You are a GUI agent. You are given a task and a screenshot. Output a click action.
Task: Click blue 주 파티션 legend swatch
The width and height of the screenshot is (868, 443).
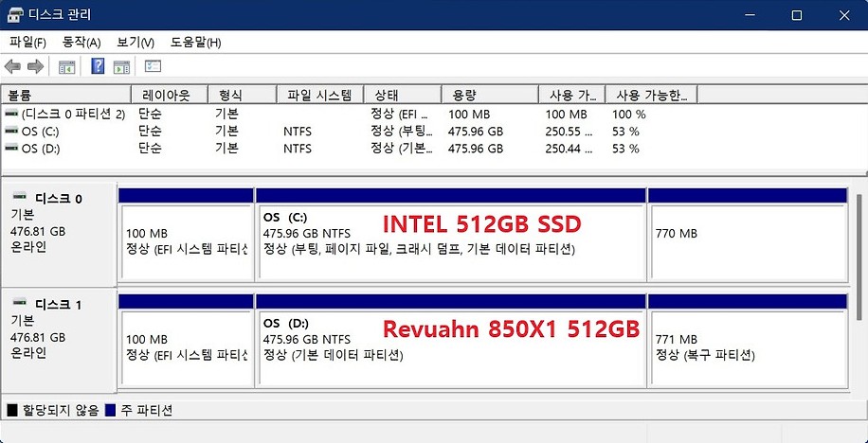click(x=110, y=411)
